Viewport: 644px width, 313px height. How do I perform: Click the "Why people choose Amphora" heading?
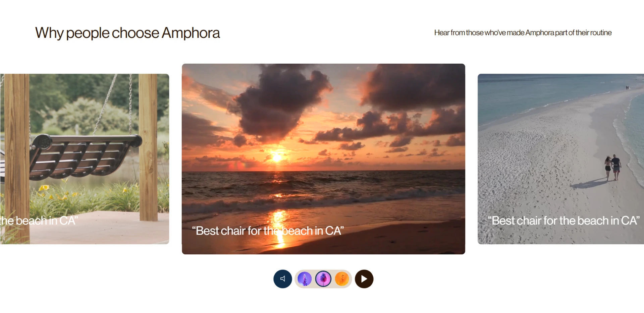pyautogui.click(x=127, y=33)
